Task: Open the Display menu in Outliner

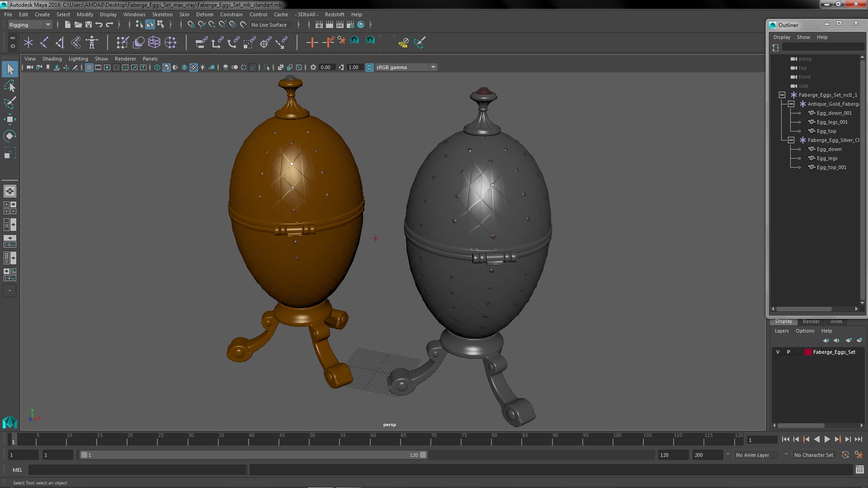Action: pyautogui.click(x=782, y=36)
